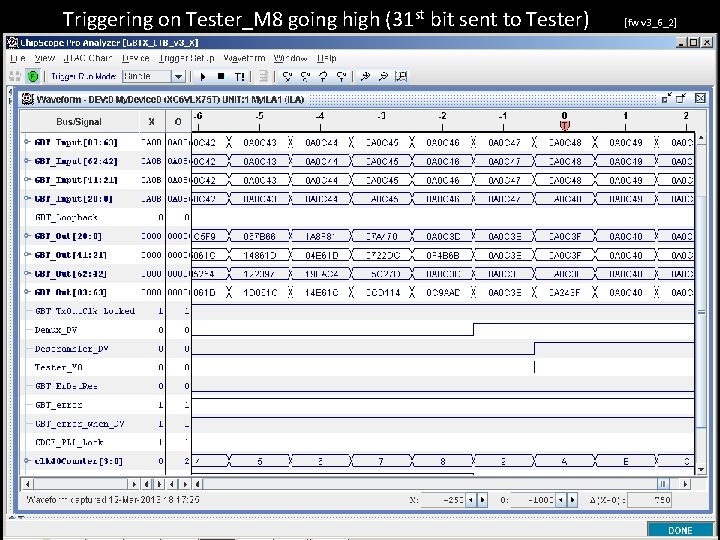This screenshot has width=720, height=540.
Task: Click the last toolbar icon with the flag
Action: [x=401, y=76]
